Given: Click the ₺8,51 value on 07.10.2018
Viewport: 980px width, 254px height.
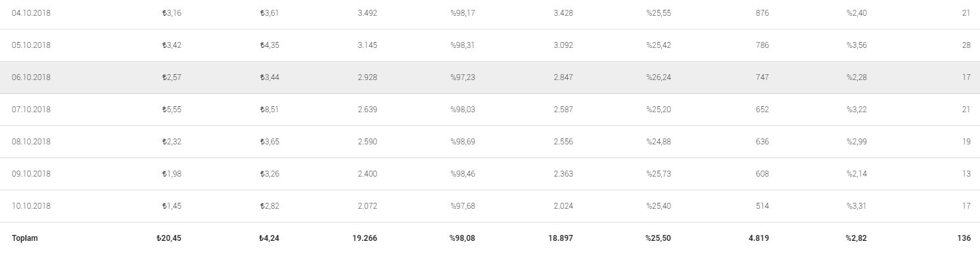Looking at the screenshot, I should tap(269, 110).
